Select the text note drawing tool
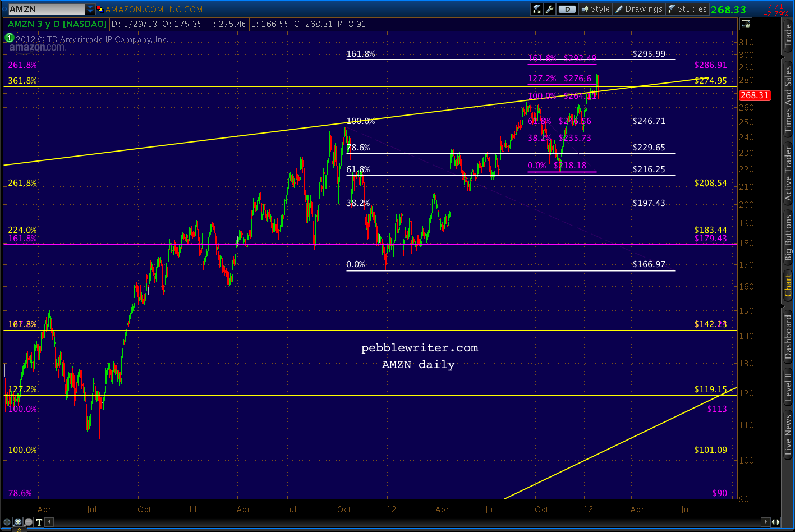795x532 pixels. pos(39,522)
